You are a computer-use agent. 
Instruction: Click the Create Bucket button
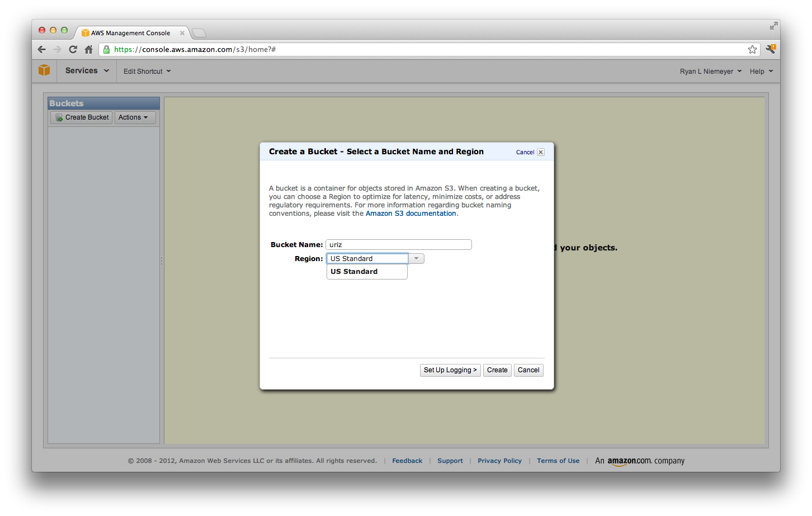click(x=82, y=117)
